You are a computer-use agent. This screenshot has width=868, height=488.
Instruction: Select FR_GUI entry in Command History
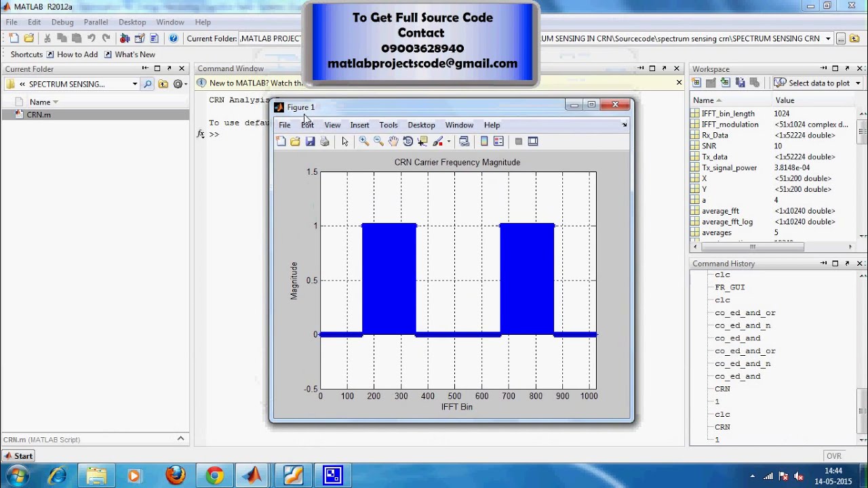[730, 287]
